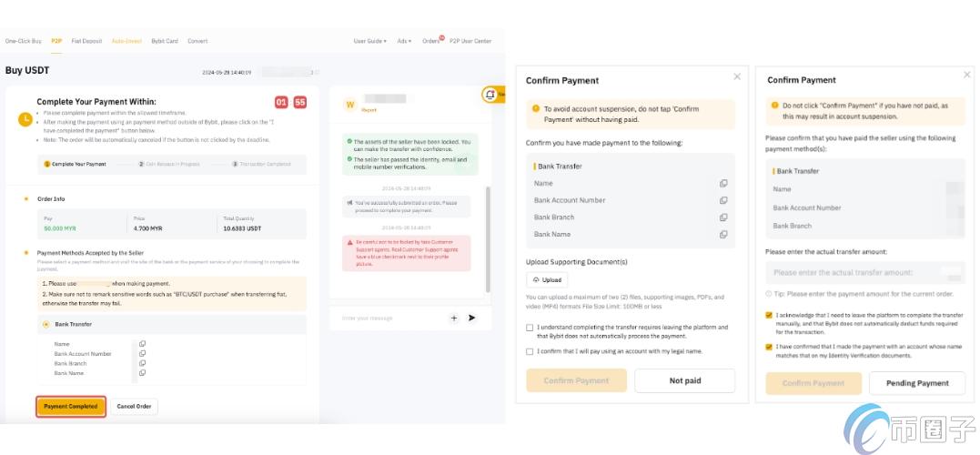
Task: Open the Bybit Card tab
Action: 165,41
